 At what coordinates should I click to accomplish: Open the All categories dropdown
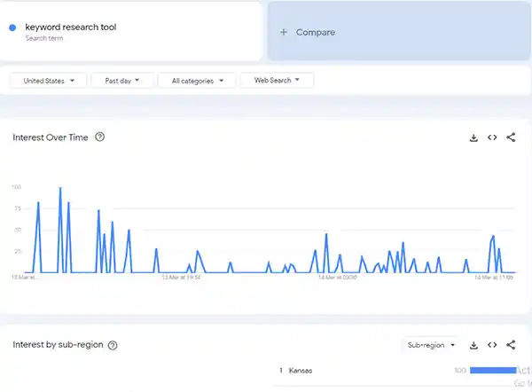(197, 81)
